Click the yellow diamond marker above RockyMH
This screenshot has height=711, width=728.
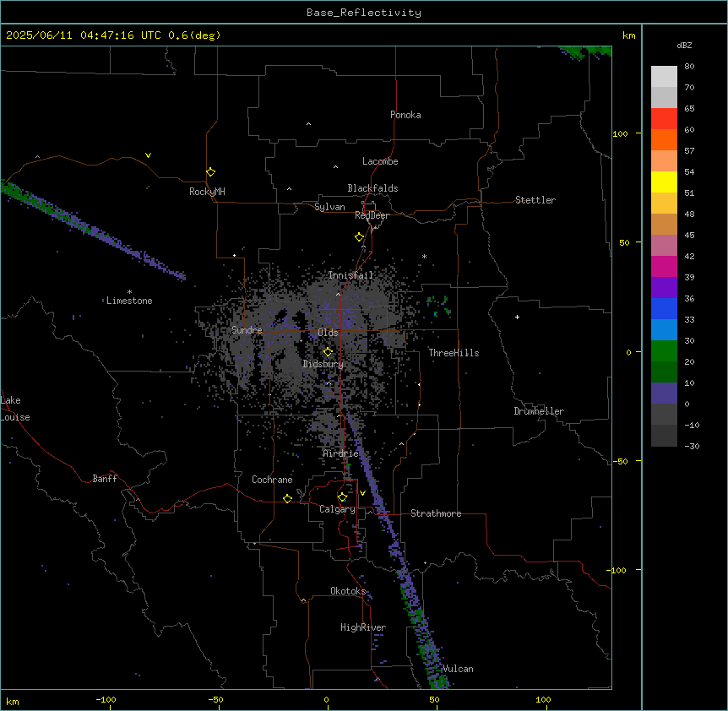click(x=210, y=171)
